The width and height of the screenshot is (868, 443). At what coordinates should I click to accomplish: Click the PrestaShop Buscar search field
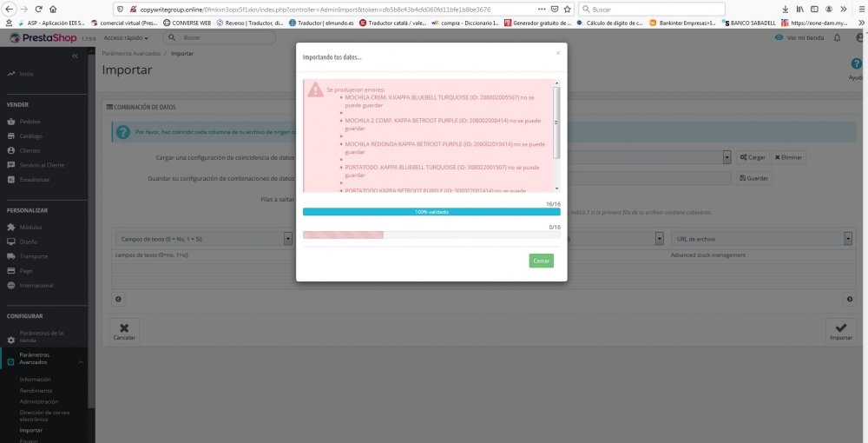click(220, 37)
